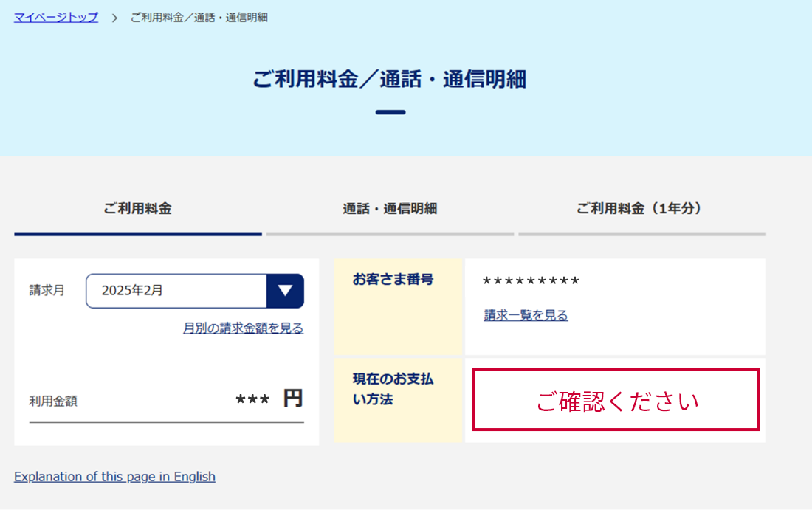Open the English page explanation link

pyautogui.click(x=114, y=476)
